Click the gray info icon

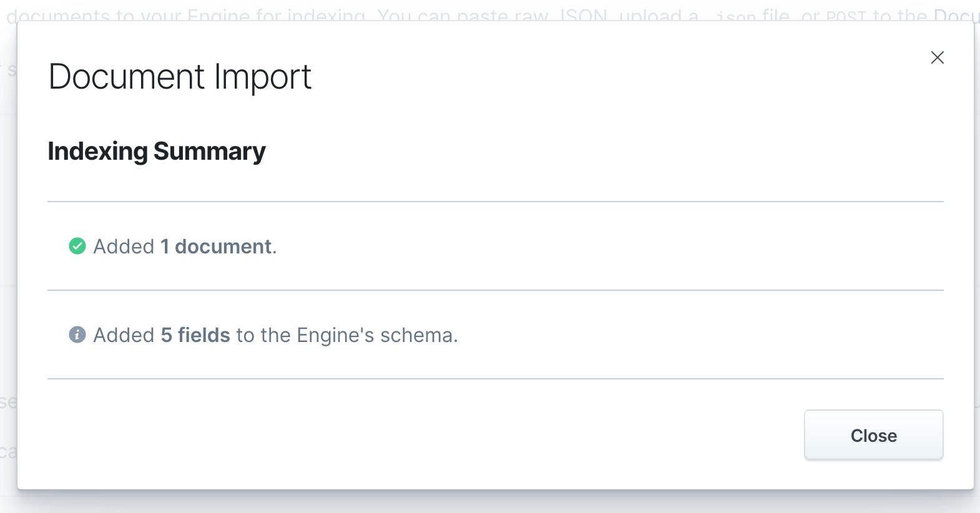(x=77, y=335)
